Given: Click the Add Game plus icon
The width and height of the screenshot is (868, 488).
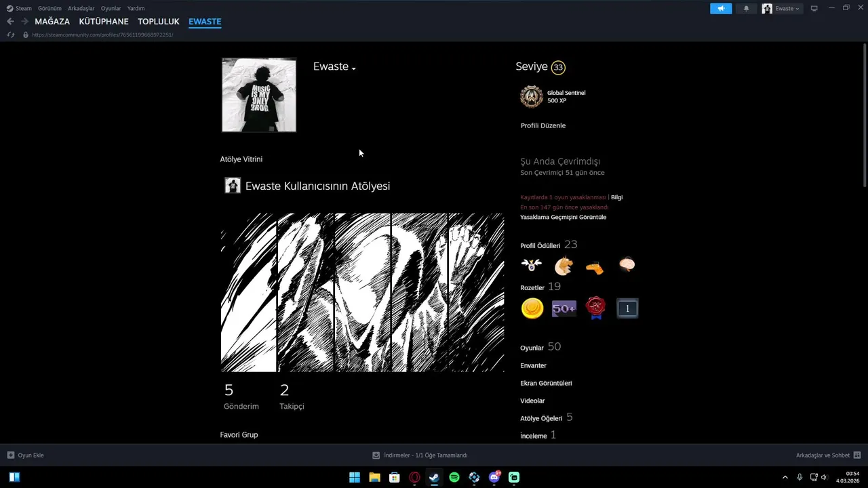Looking at the screenshot, I should [11, 455].
